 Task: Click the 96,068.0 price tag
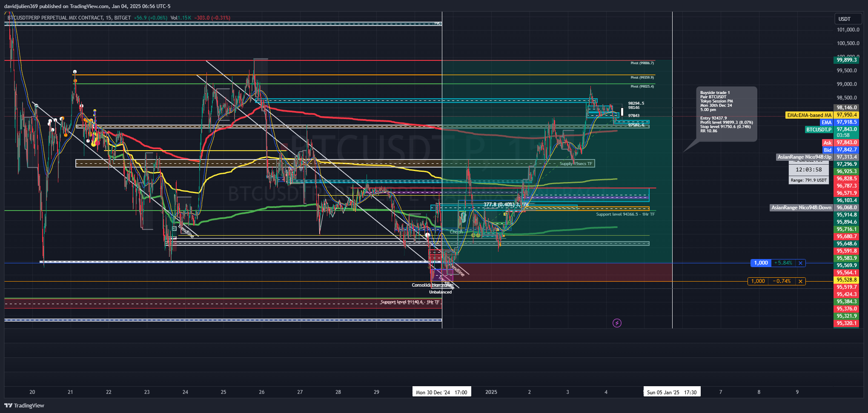(846, 208)
